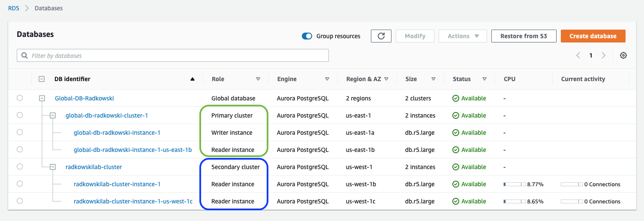This screenshot has height=221, width=644.
Task: Sort by Engine column arrow
Action: pos(327,79)
